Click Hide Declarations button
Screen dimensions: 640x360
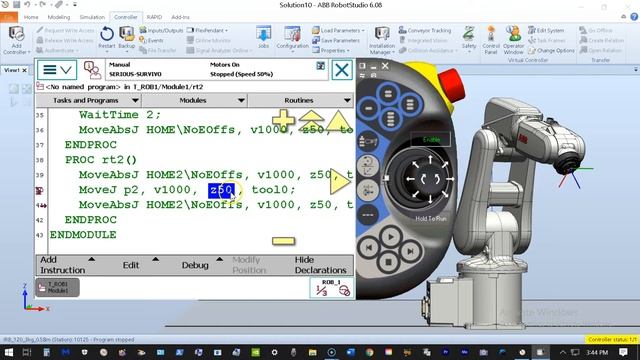coord(321,265)
